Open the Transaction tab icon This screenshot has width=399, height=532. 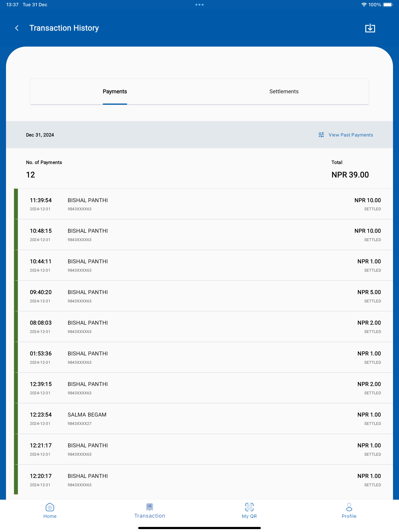pyautogui.click(x=149, y=507)
